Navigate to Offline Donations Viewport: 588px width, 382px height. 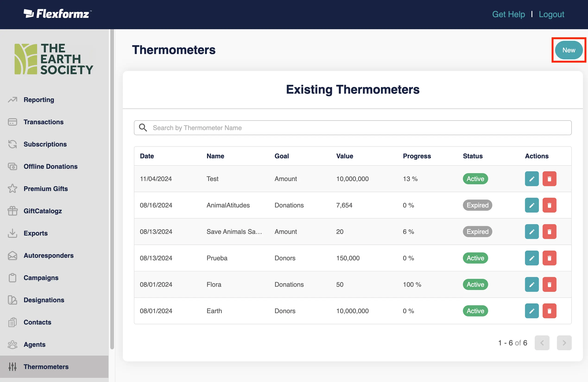coord(51,166)
